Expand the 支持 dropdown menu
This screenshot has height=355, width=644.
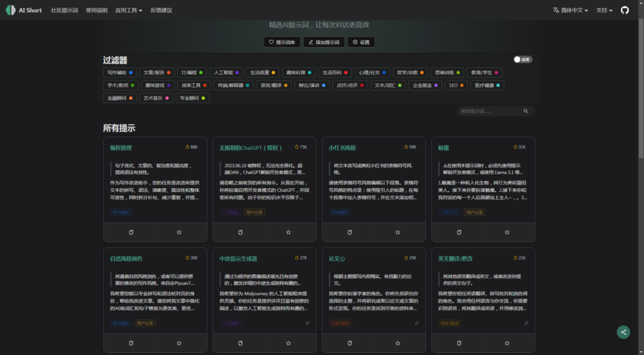pos(604,10)
